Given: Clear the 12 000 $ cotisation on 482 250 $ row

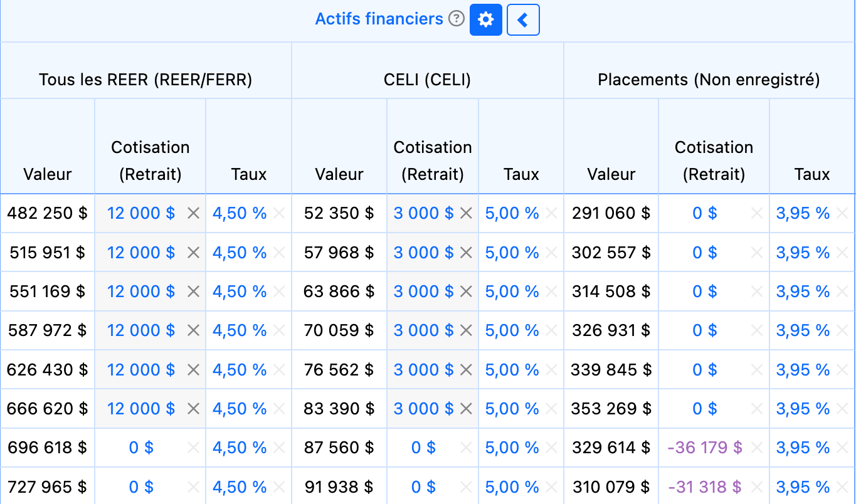Looking at the screenshot, I should [x=193, y=214].
